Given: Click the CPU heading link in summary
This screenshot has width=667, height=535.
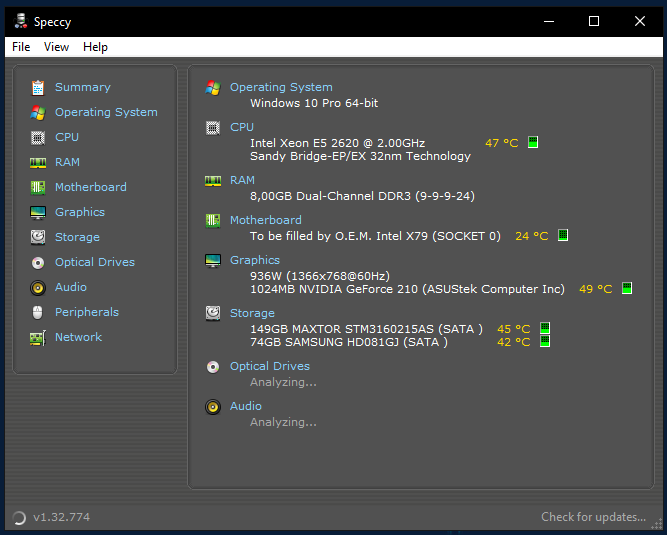Looking at the screenshot, I should click(242, 127).
